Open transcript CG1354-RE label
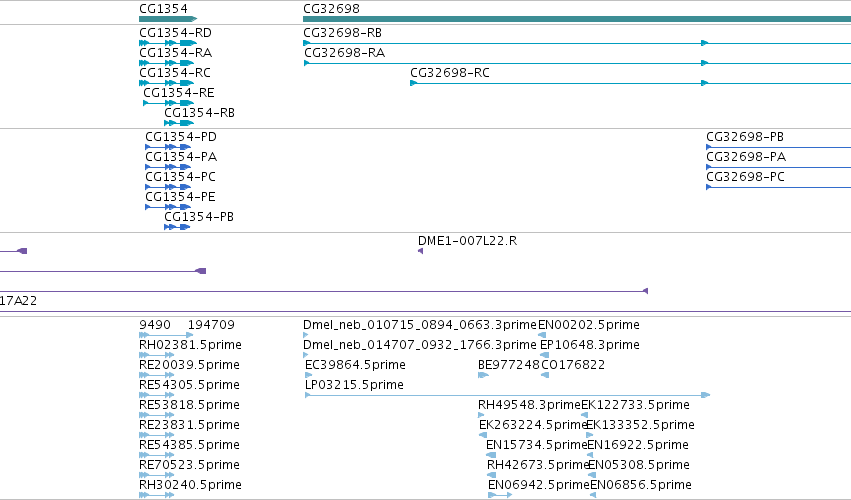 (x=179, y=93)
